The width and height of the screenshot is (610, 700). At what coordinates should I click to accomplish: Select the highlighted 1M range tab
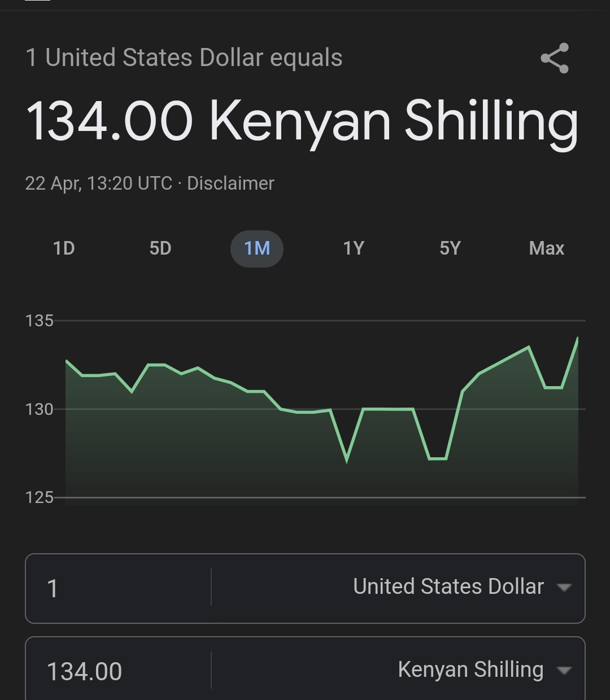click(257, 248)
